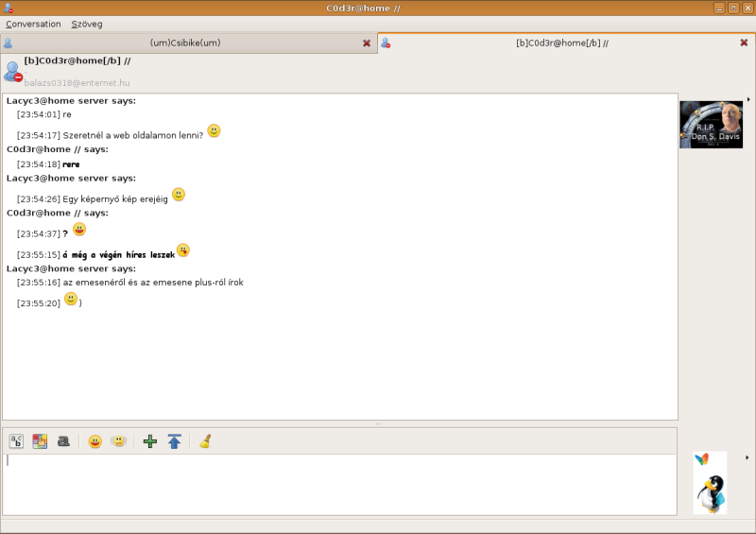Image resolution: width=756 pixels, height=534 pixels.
Task: Click the R.I.P. Don S. Davis display picture
Action: [x=712, y=125]
